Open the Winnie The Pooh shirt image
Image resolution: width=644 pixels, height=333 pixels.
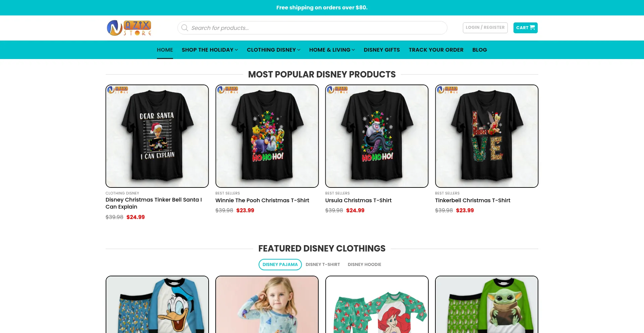(267, 136)
